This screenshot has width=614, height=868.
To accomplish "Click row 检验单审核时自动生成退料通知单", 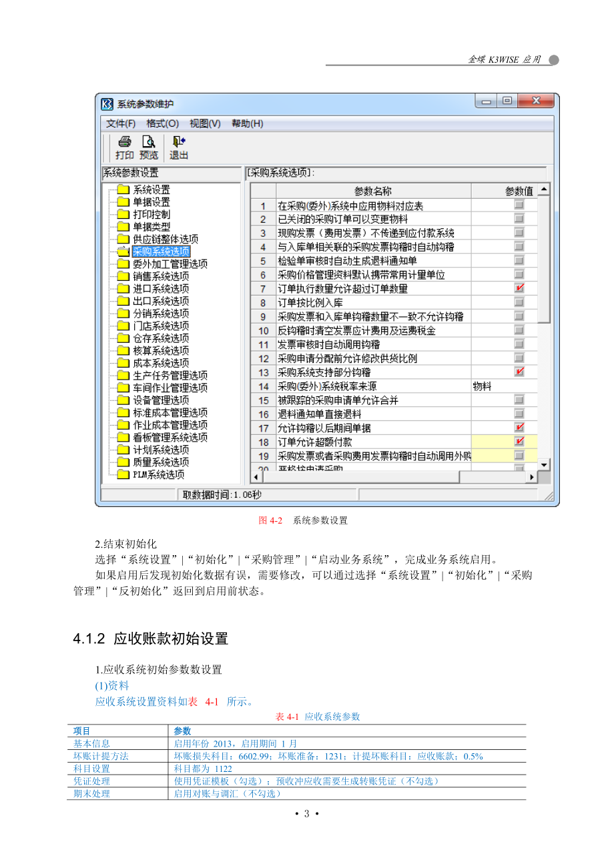I will pos(394,261).
